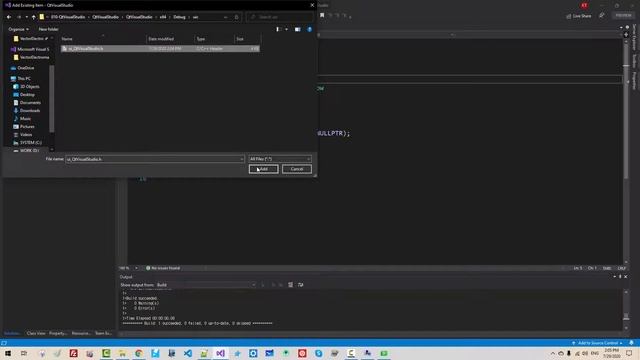Open Chrome from the taskbar

(x=139, y=353)
